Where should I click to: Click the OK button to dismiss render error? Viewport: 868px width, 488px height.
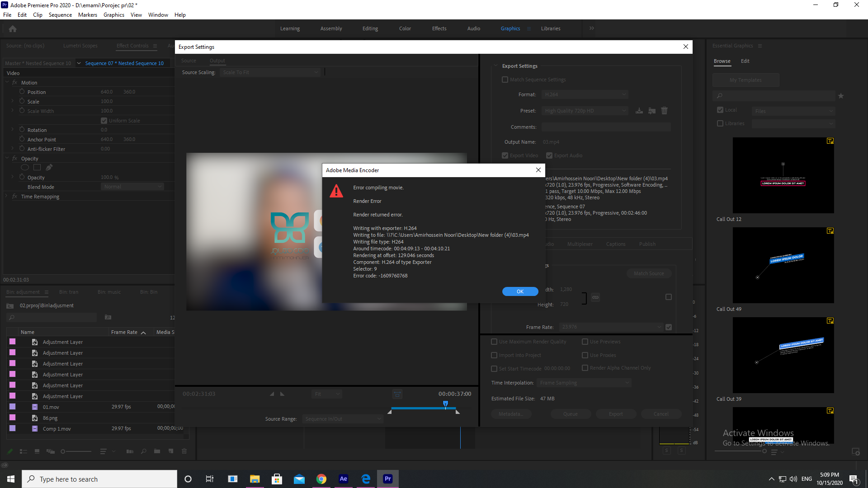pos(519,291)
